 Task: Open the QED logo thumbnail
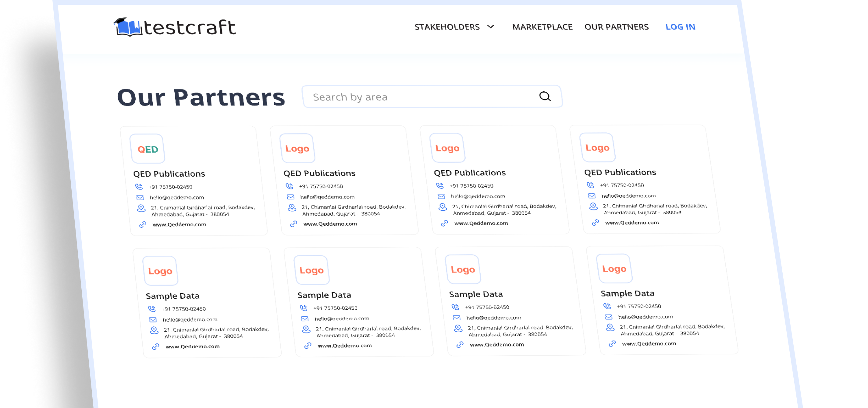tap(148, 149)
